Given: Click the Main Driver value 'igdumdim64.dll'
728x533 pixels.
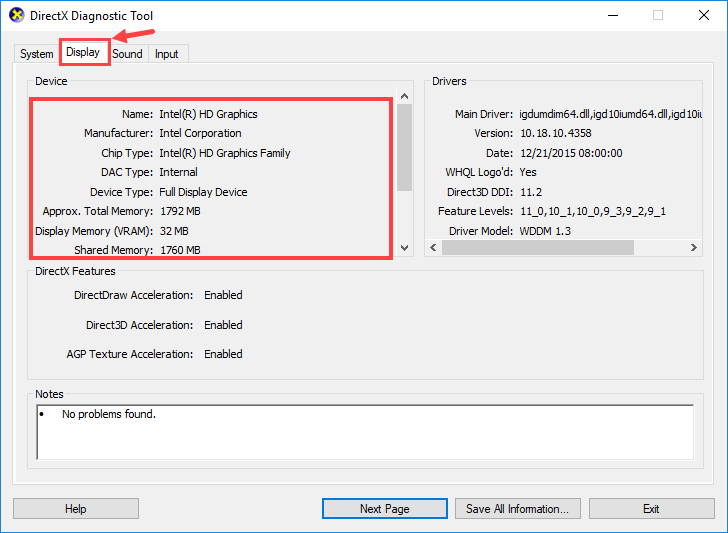Looking at the screenshot, I should 555,114.
